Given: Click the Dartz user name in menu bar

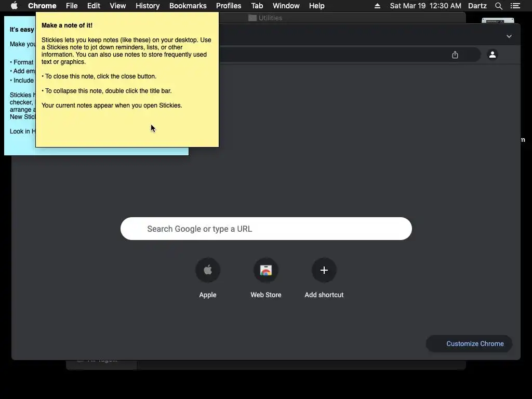Looking at the screenshot, I should point(477,6).
